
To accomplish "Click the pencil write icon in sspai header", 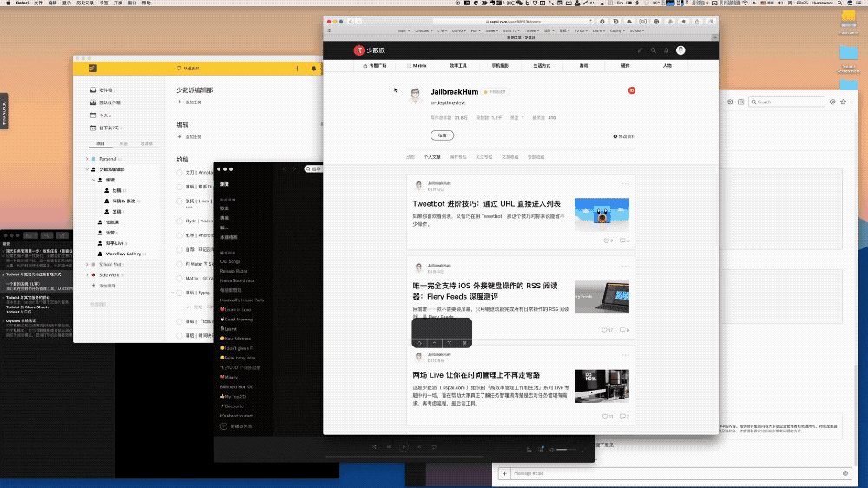I will pos(641,50).
